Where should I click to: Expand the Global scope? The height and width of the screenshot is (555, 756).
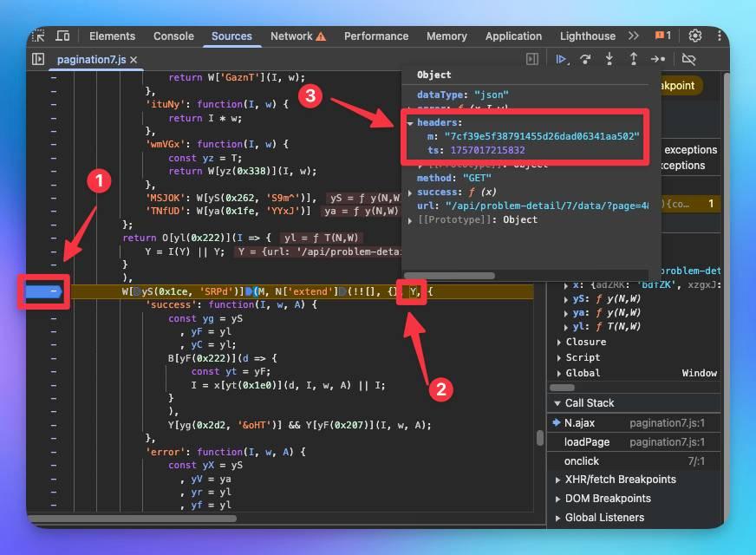pyautogui.click(x=559, y=373)
